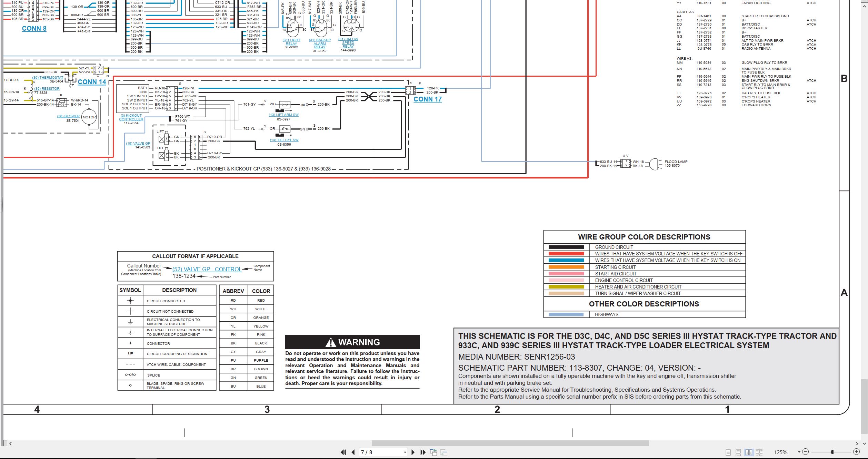Click the next view icon

[x=444, y=452]
